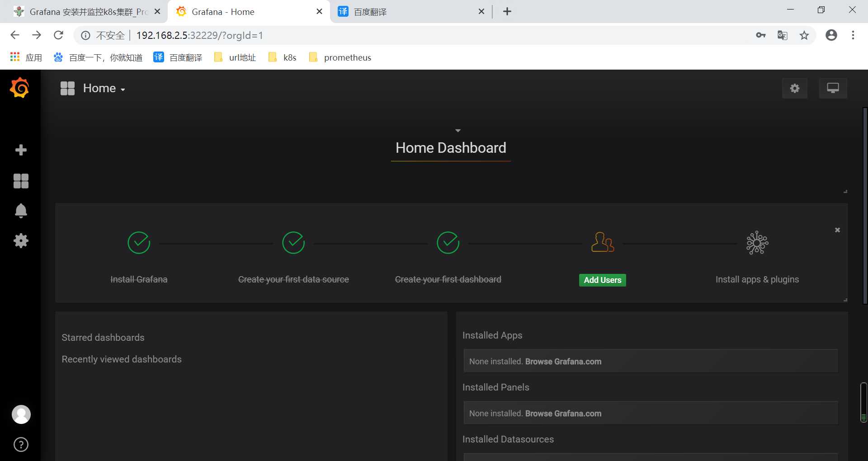The image size is (868, 461).
Task: Cycle view mode with the monitor icon
Action: 833,88
